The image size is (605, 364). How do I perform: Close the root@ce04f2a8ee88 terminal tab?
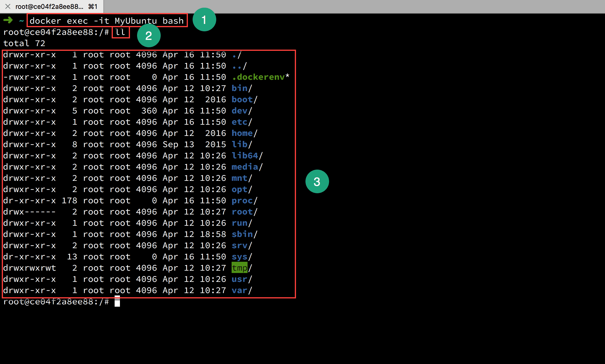click(8, 6)
